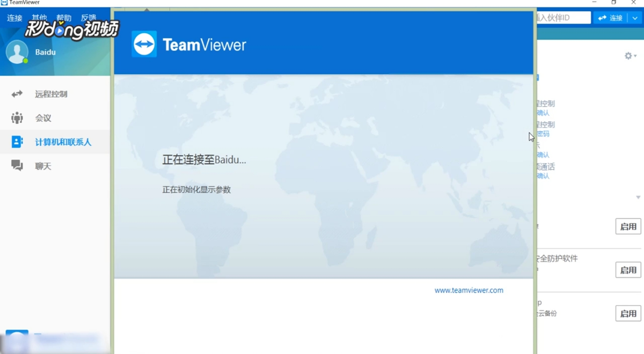Image resolution: width=644 pixels, height=354 pixels.
Task: Close the TeamViewer window
Action: click(x=633, y=2)
